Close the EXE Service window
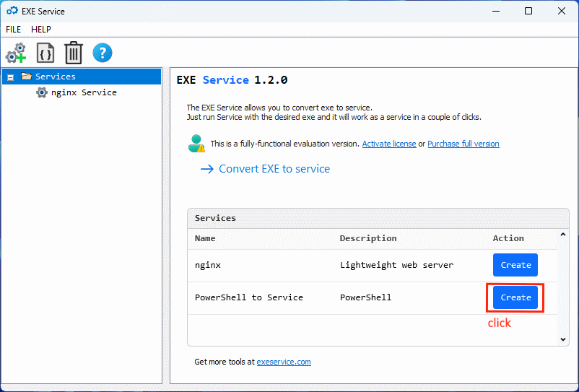This screenshot has height=392, width=579. tap(561, 11)
